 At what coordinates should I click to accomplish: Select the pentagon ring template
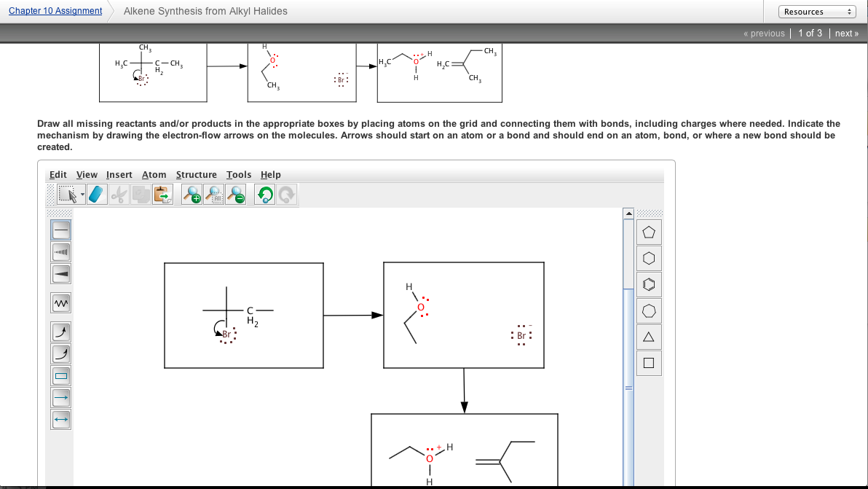648,232
